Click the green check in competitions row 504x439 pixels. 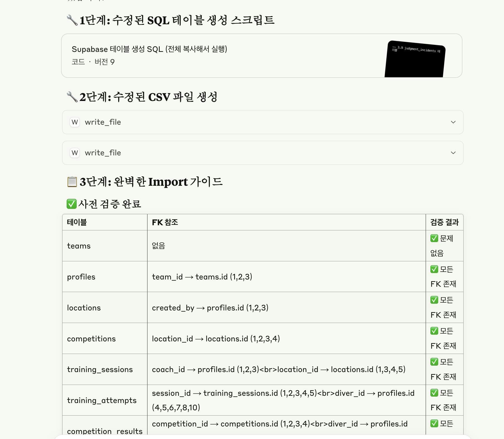[434, 331]
